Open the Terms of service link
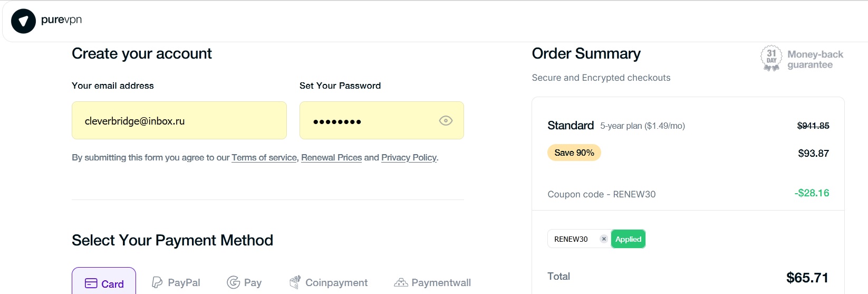Screen dimensions: 868x294 click(x=264, y=157)
